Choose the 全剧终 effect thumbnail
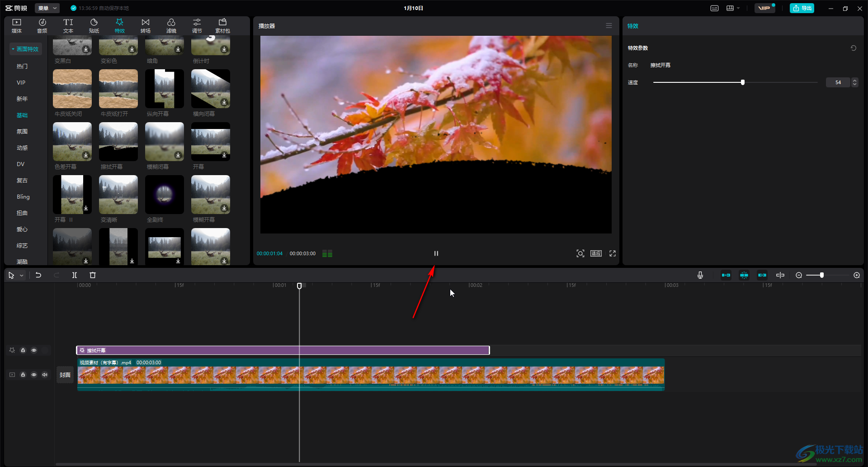868x467 pixels. [x=165, y=195]
